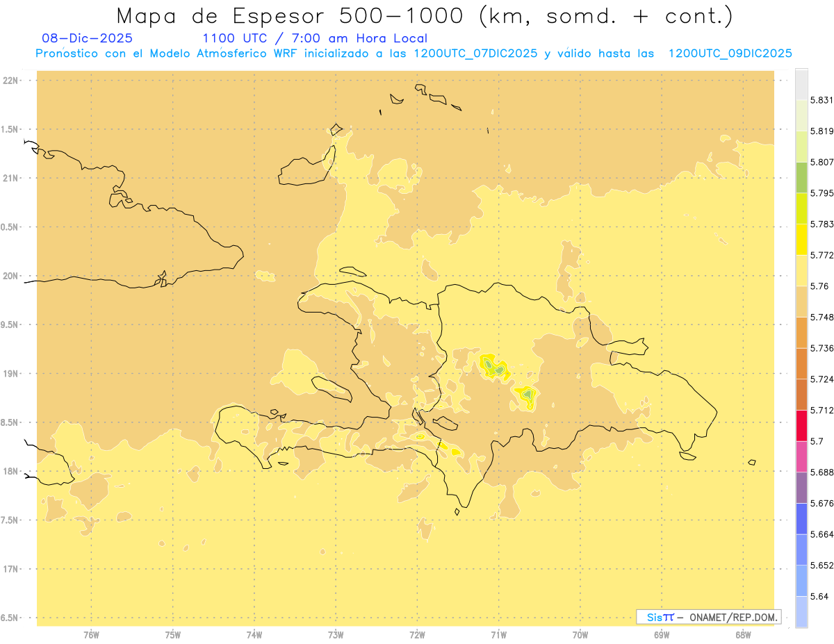834x644 pixels.
Task: Click the legend value 5.783
Action: point(821,224)
